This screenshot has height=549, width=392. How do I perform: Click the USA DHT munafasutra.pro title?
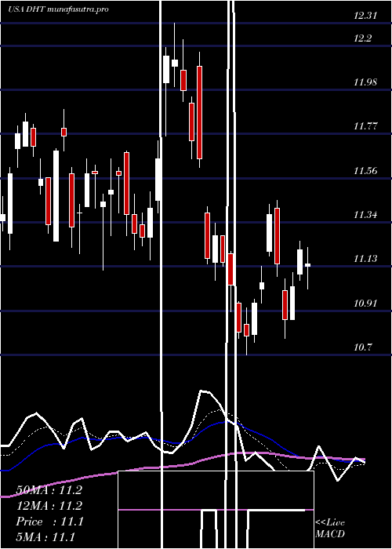pos(58,9)
